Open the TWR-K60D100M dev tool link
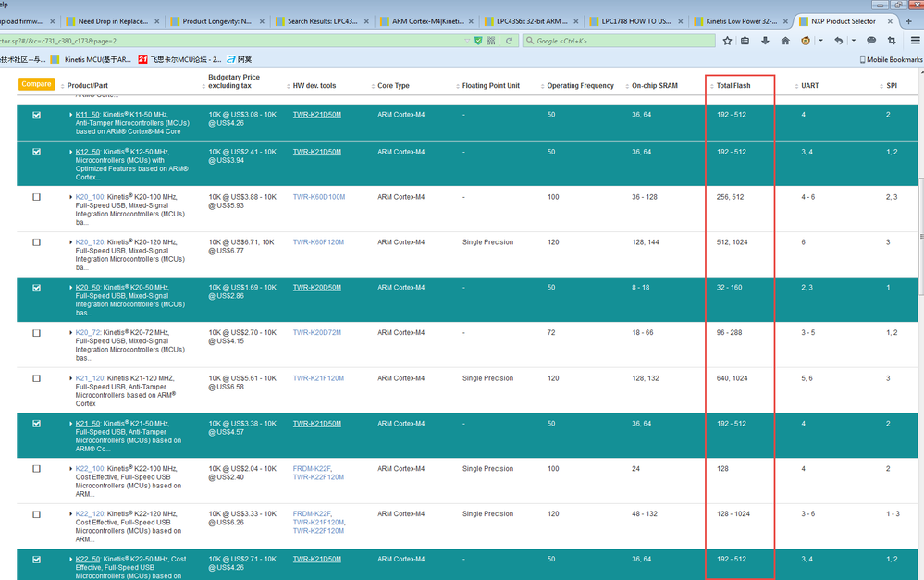The width and height of the screenshot is (924, 580). tap(319, 197)
